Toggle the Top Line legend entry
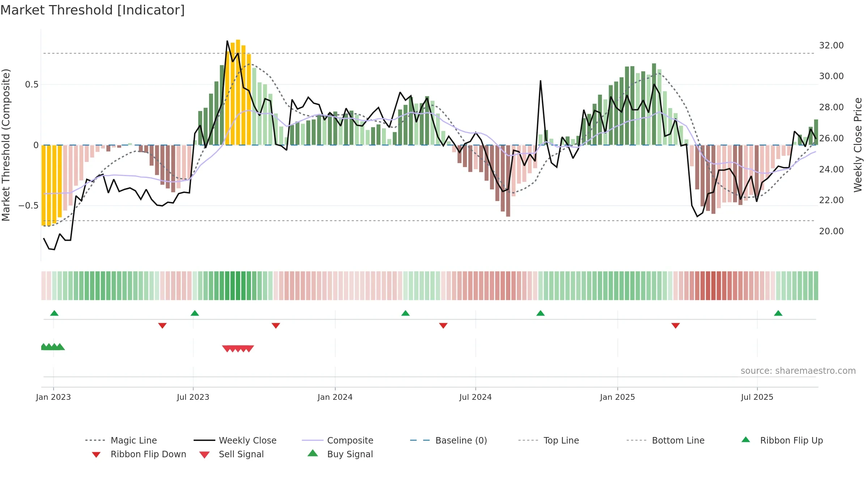 coord(548,440)
